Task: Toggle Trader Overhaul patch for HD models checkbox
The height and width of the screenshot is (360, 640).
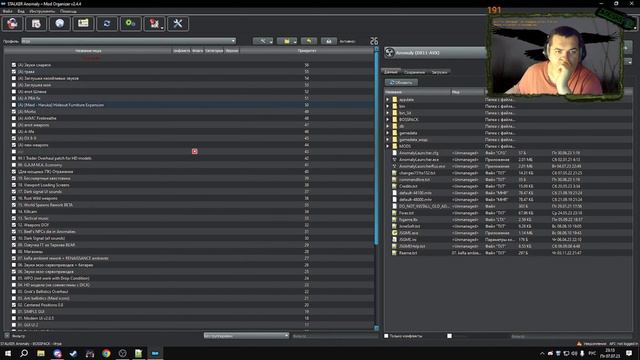Action: (x=14, y=158)
